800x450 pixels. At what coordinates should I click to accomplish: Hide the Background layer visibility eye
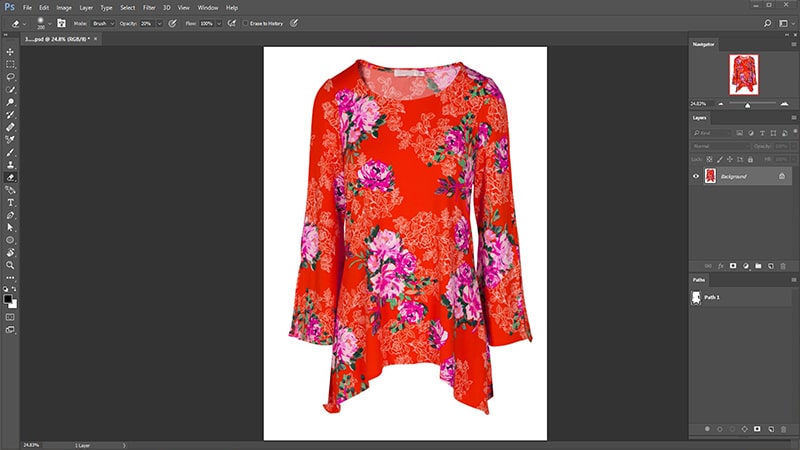pos(696,176)
